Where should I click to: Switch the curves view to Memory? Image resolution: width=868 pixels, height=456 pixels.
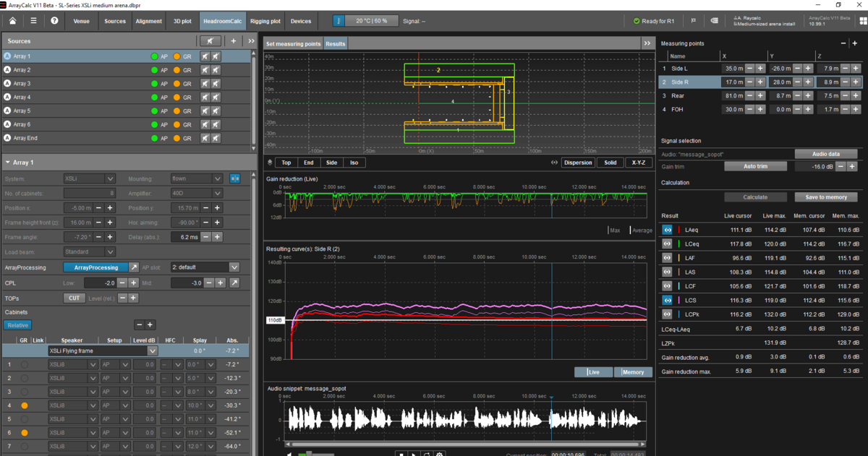click(633, 371)
